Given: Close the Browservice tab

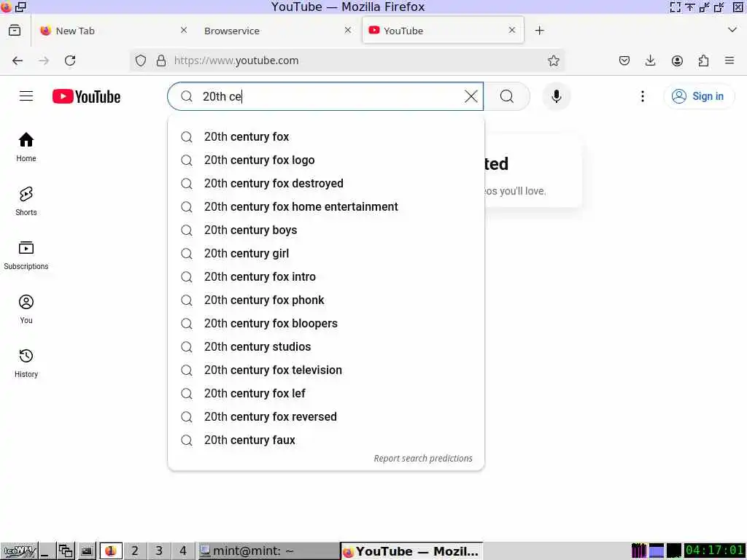Looking at the screenshot, I should [x=348, y=30].
